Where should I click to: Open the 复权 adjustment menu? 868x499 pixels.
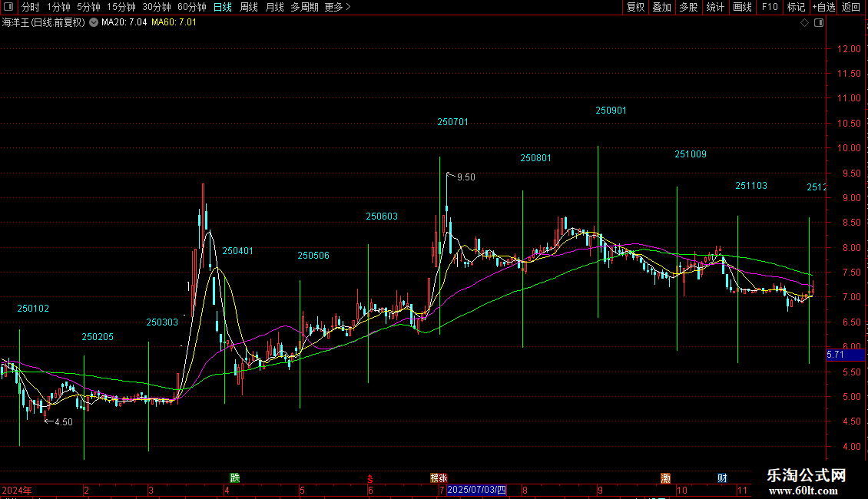(635, 7)
